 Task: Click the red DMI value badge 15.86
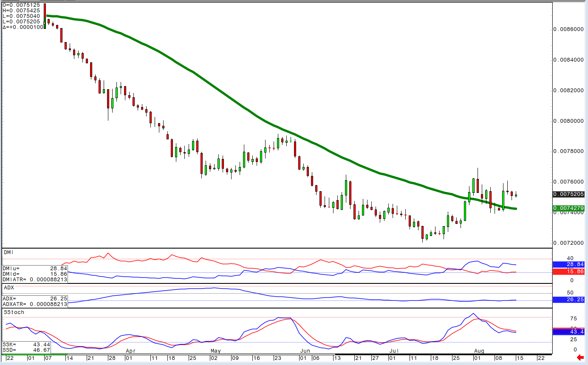pos(569,271)
